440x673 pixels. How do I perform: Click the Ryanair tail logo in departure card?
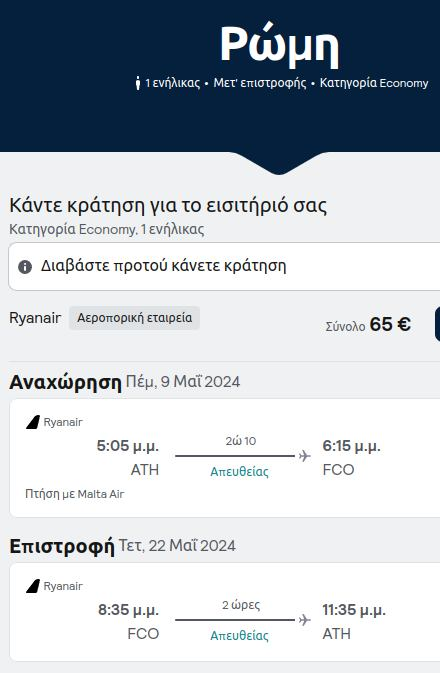(33, 422)
